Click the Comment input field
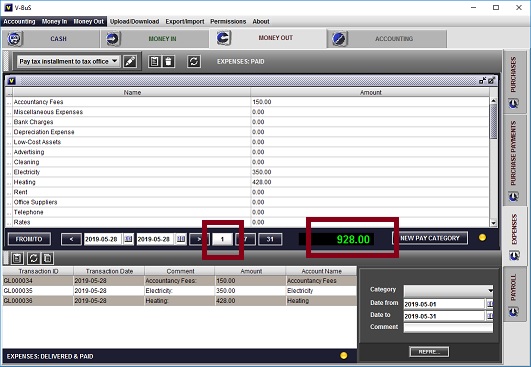The width and height of the screenshot is (531, 367). (448, 327)
